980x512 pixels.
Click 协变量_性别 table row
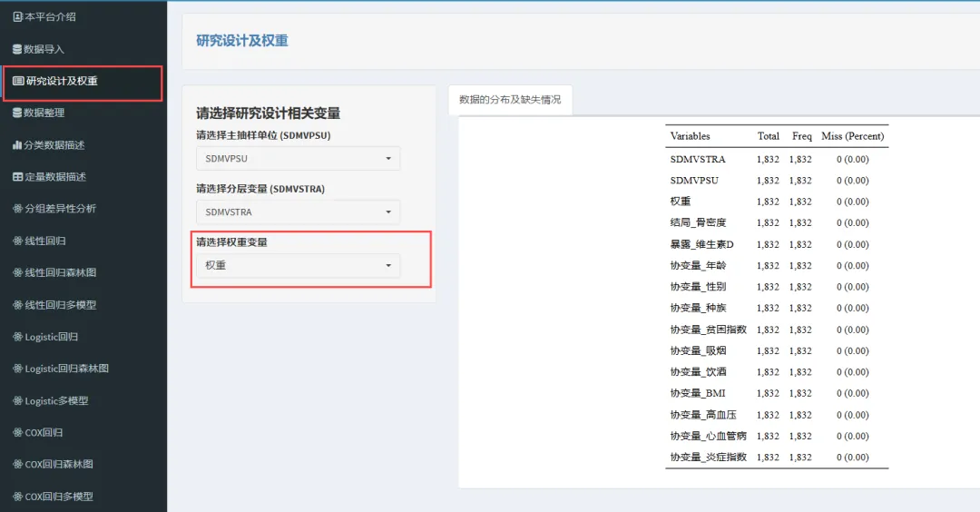point(777,287)
